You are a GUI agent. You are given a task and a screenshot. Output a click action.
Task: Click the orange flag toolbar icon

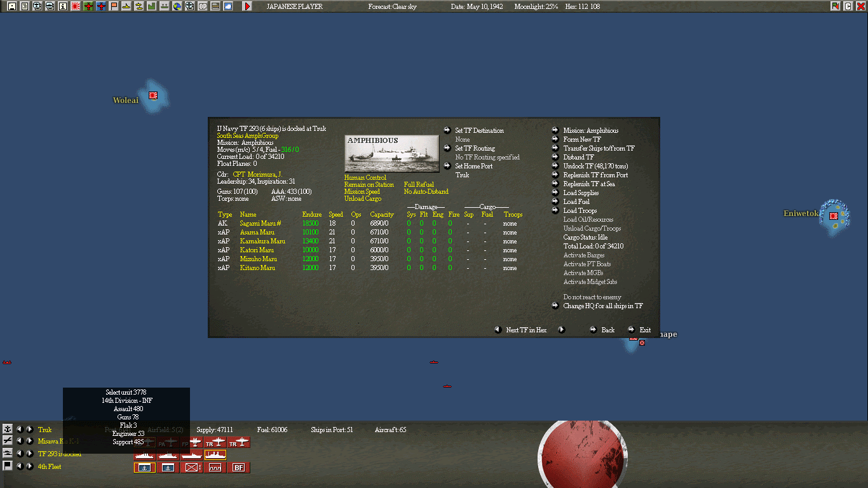[x=114, y=6]
